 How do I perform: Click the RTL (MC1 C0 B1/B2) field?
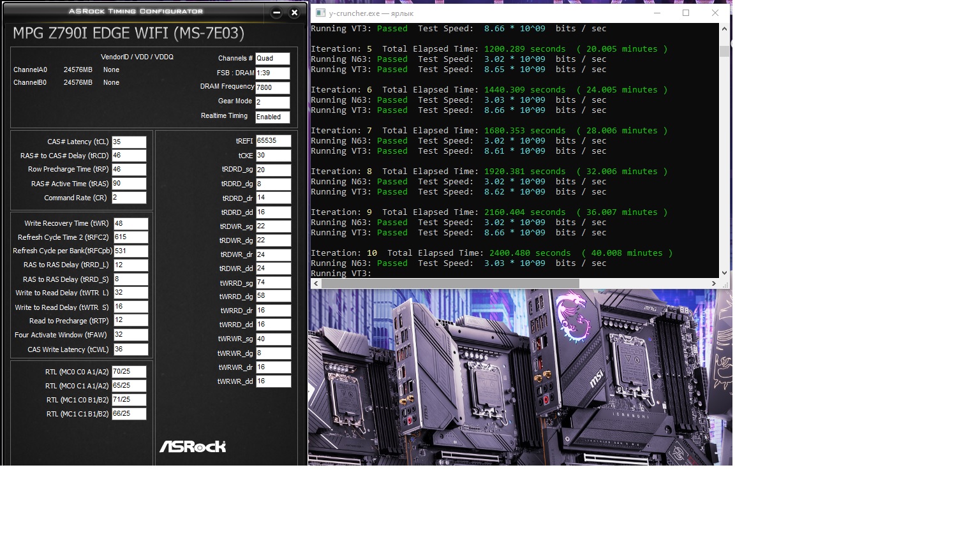pos(129,400)
